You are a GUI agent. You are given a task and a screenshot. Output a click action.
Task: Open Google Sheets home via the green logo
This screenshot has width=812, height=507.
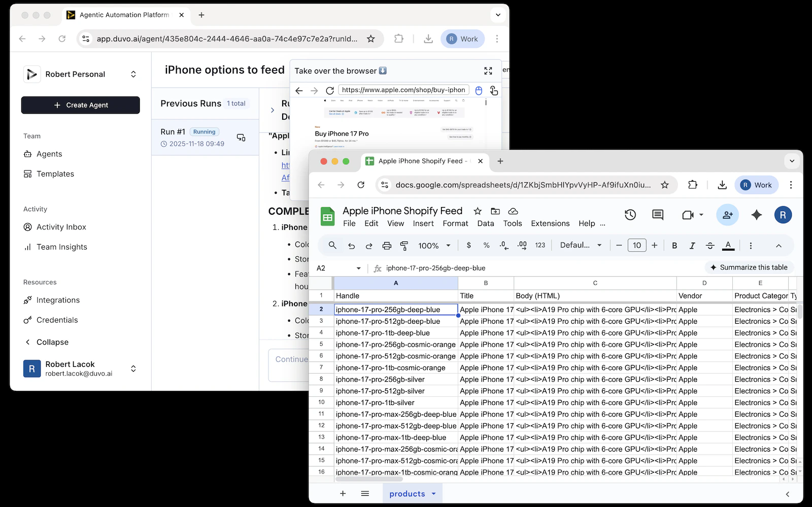point(327,217)
